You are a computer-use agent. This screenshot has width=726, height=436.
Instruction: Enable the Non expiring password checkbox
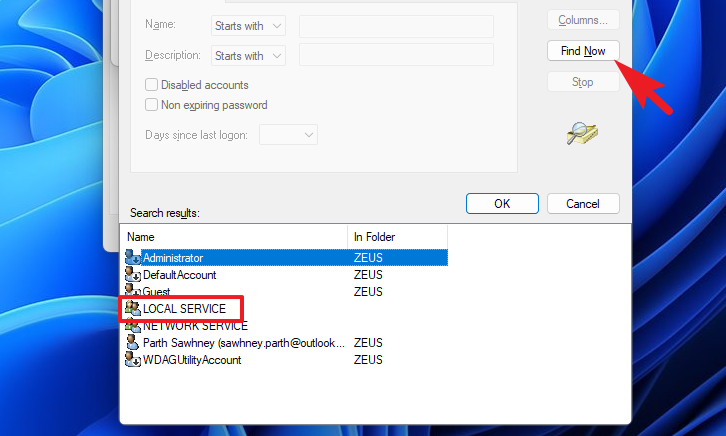(151, 105)
